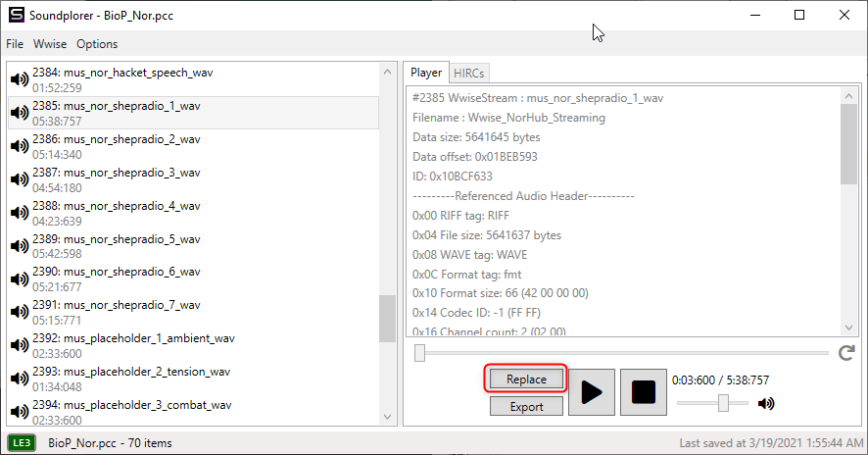
Task: Select entry 2387: mus_nor_shepradio_3_wav
Action: point(194,179)
